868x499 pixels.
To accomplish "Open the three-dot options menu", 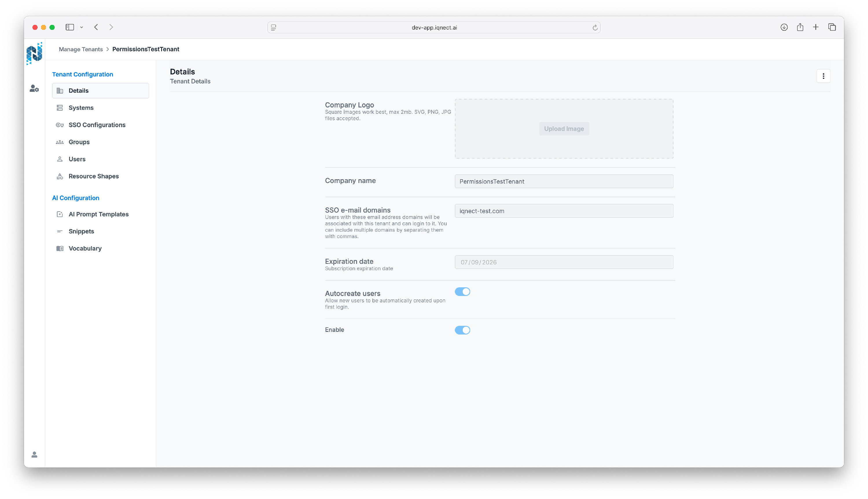I will [x=823, y=76].
